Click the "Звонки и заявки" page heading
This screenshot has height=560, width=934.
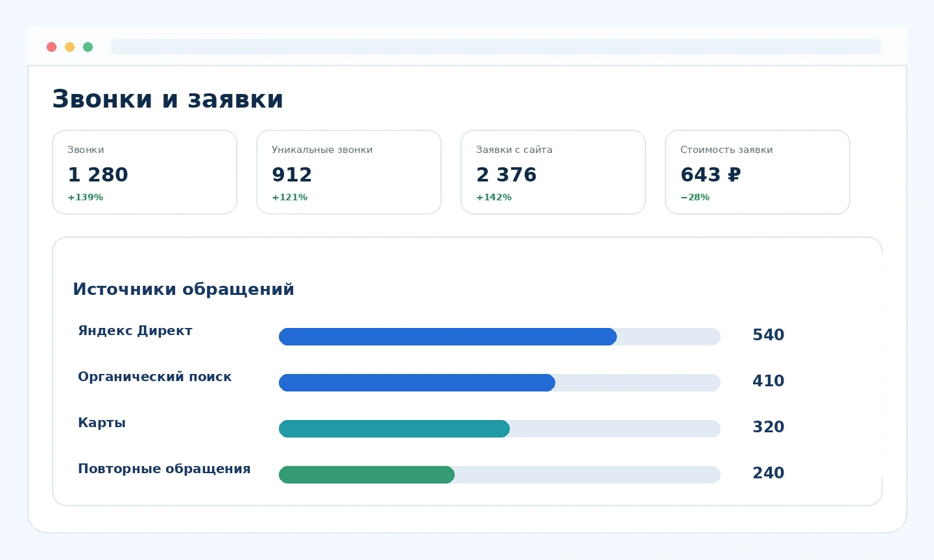(167, 99)
